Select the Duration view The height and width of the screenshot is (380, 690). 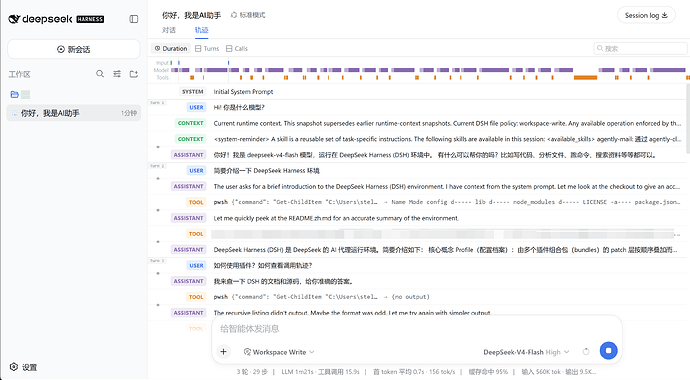[x=171, y=48]
